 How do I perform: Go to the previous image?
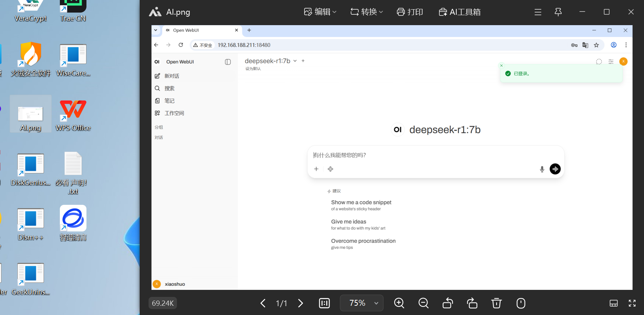[263, 303]
